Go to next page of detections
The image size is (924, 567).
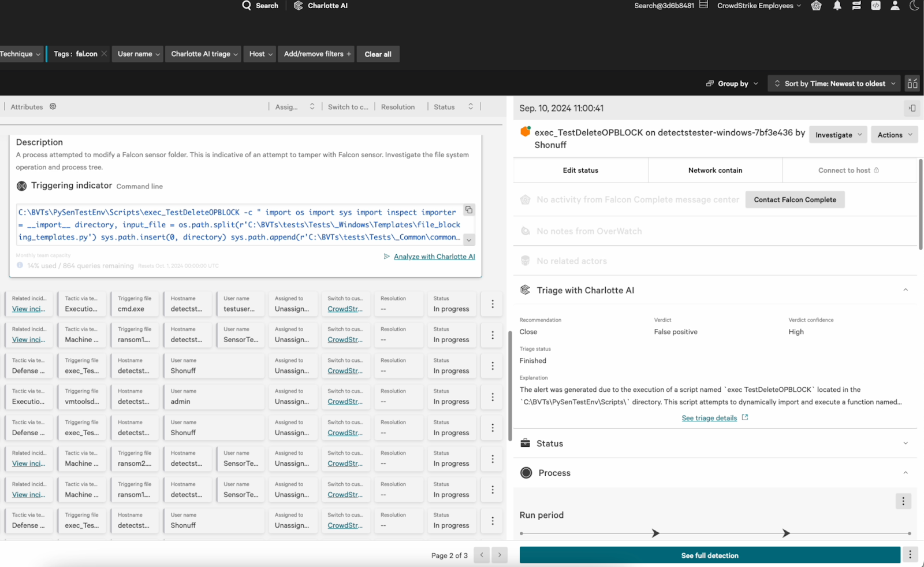point(500,555)
